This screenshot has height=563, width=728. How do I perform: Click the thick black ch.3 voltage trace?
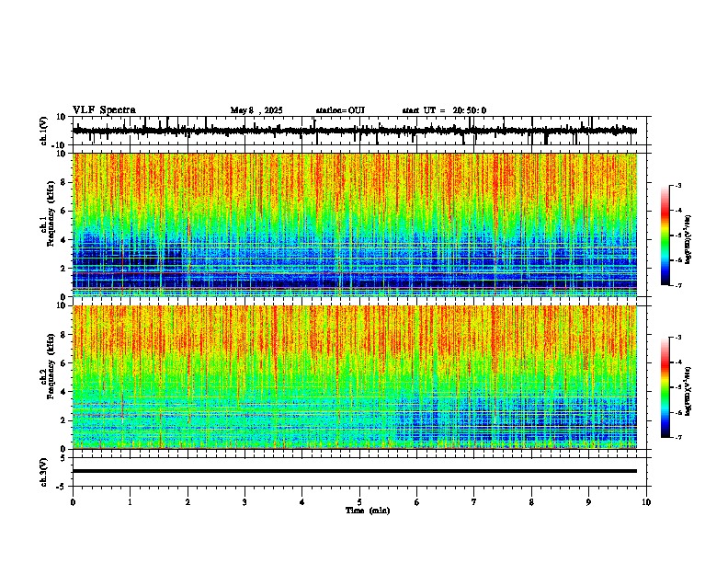pyautogui.click(x=355, y=471)
